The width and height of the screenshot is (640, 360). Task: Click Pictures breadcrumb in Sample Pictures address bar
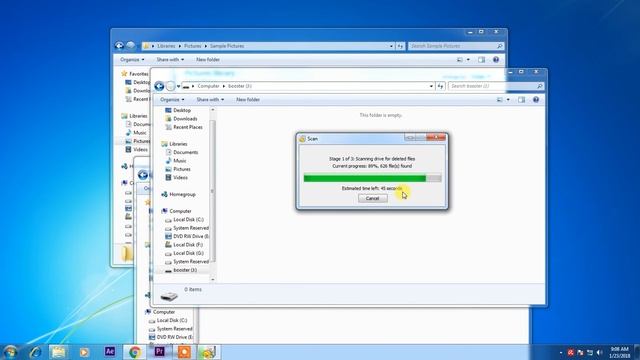pyautogui.click(x=192, y=46)
